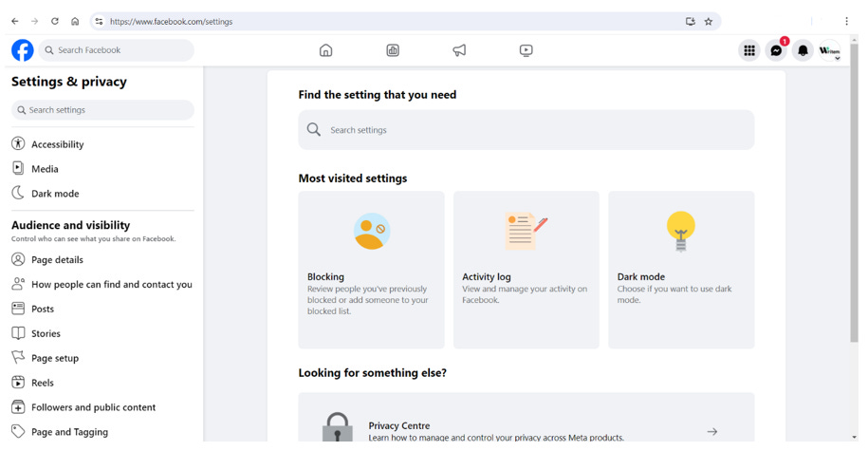Click the Audience and visibility heading

pyautogui.click(x=71, y=225)
